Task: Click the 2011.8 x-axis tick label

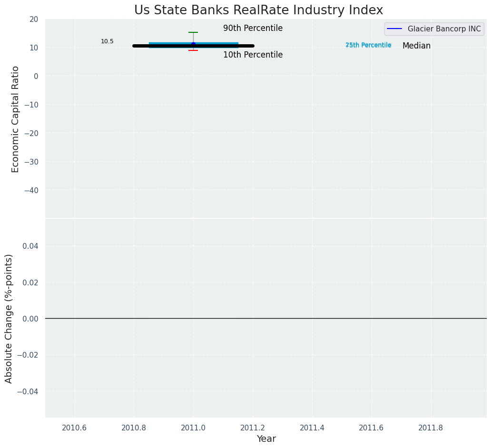Action: point(431,428)
